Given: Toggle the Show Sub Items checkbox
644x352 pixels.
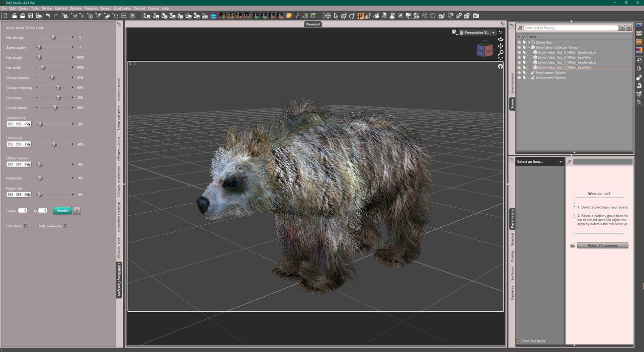Looking at the screenshot, I should pos(519,341).
